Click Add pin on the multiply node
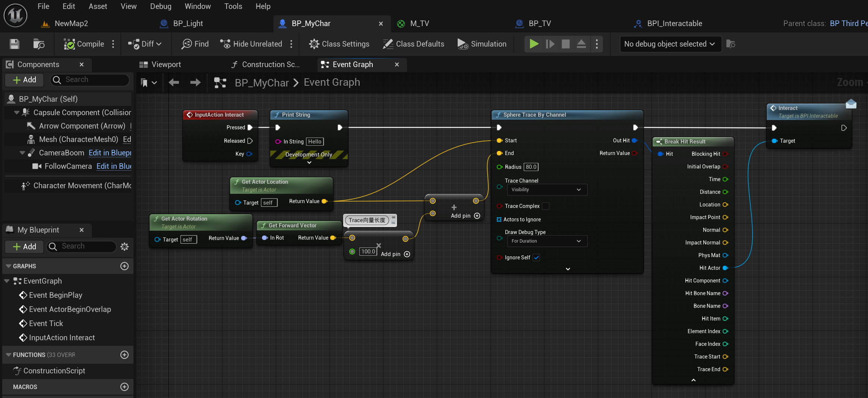 (395, 254)
